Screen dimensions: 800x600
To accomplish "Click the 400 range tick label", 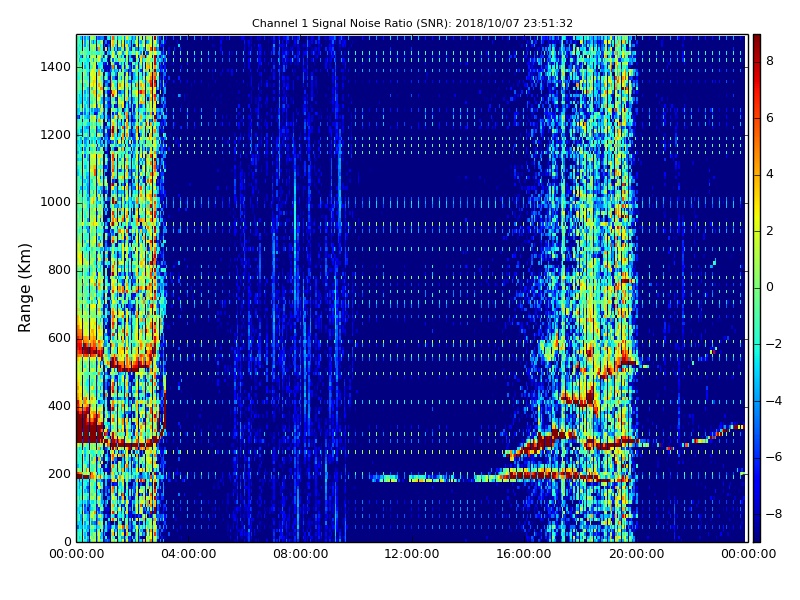I will click(59, 406).
